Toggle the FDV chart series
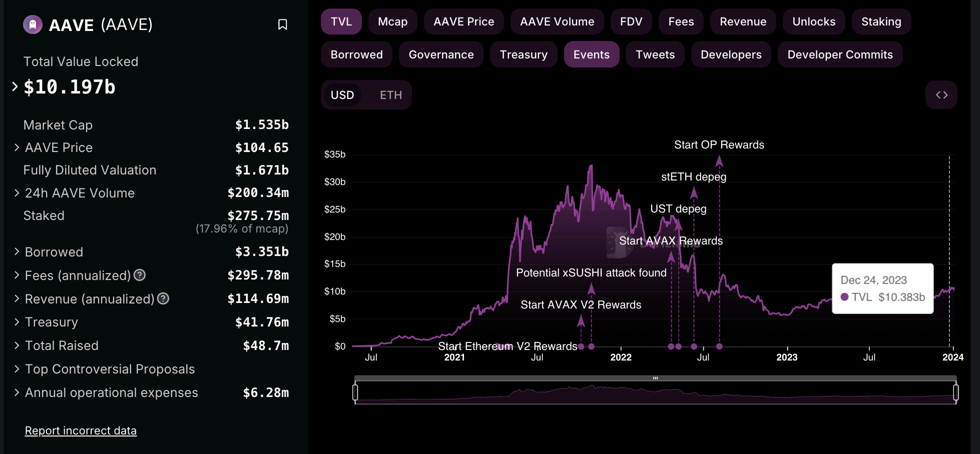The height and width of the screenshot is (454, 980). point(631,21)
